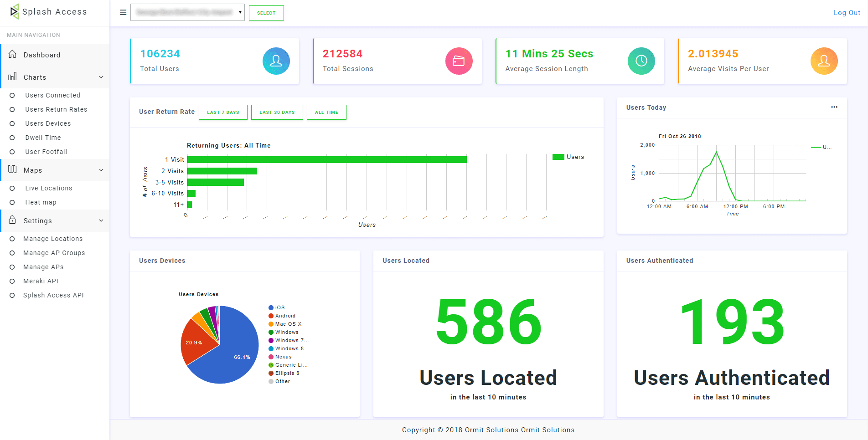
Task: Collapse the Charts section chevron
Action: coord(101,77)
